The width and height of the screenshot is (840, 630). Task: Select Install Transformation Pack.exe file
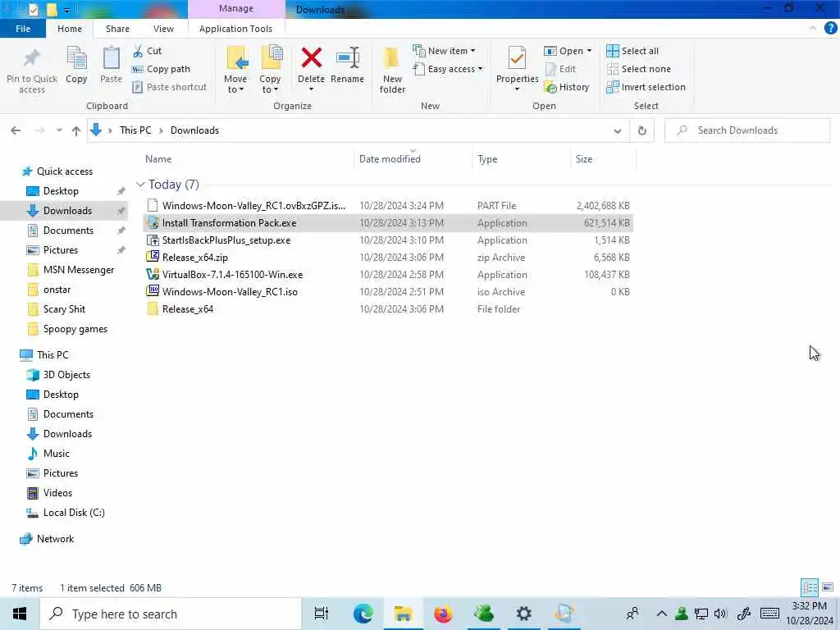pyautogui.click(x=388, y=223)
